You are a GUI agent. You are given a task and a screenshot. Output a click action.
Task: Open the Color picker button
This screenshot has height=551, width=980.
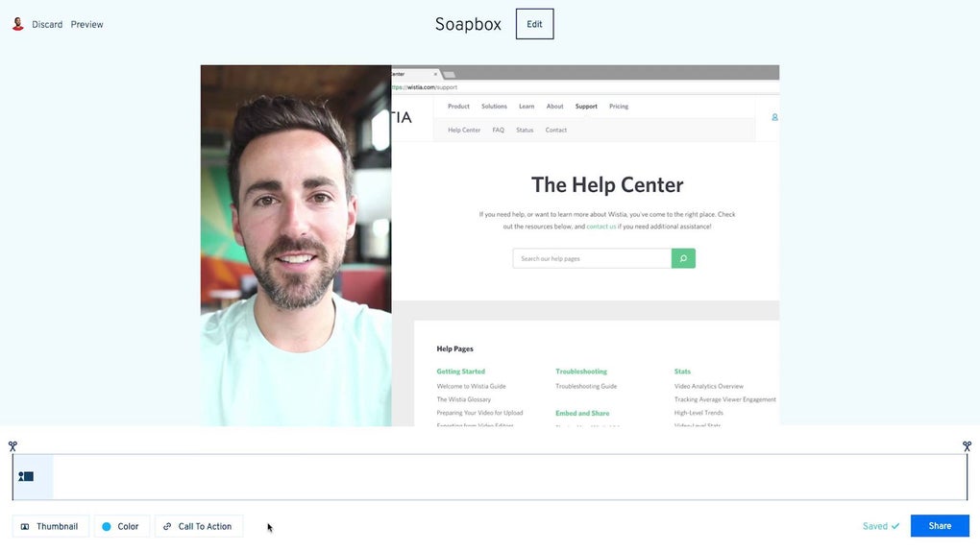pos(122,527)
